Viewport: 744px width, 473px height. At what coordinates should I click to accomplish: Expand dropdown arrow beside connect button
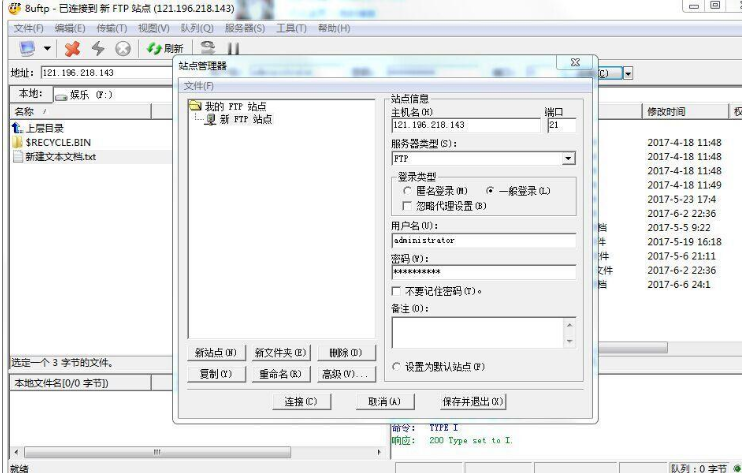point(628,74)
